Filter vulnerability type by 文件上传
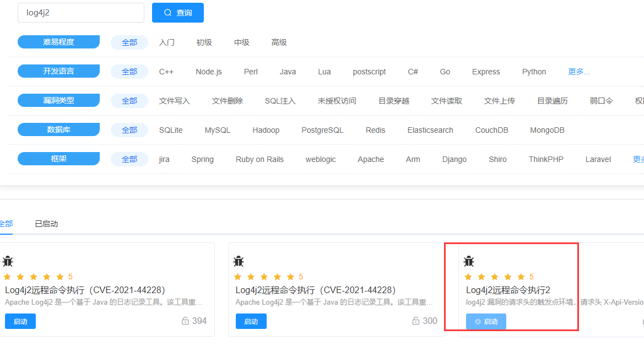 click(500, 101)
